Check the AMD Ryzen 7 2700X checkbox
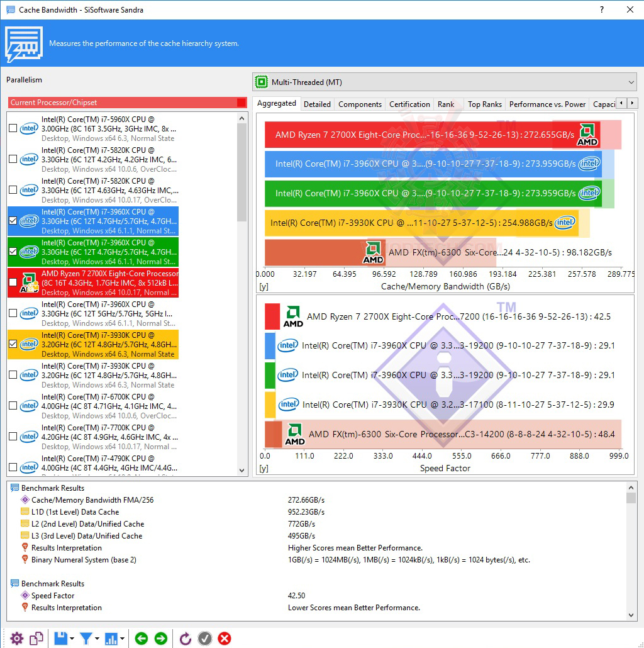The image size is (644, 648). [13, 282]
